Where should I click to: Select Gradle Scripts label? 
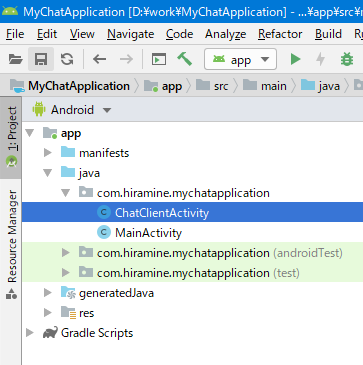click(x=97, y=333)
